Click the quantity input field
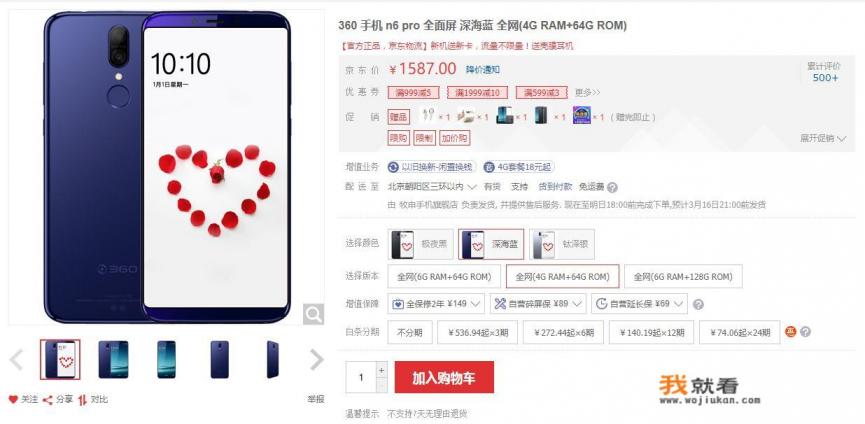 361,378
